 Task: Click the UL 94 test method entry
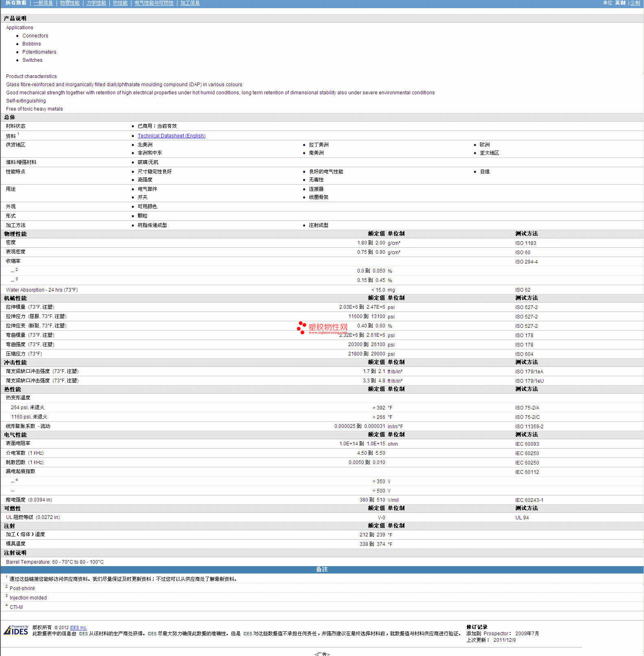pyautogui.click(x=522, y=518)
